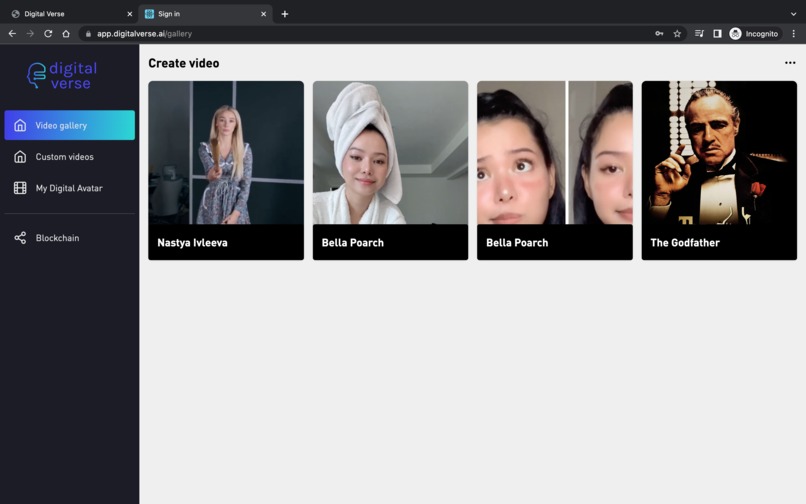This screenshot has height=504, width=806.
Task: Click the Video gallery home icon
Action: click(x=20, y=125)
